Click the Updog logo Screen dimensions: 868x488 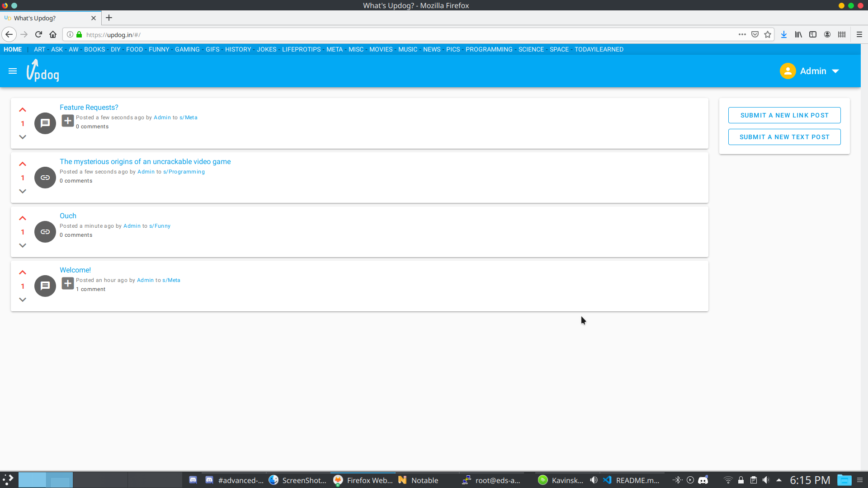tap(43, 71)
